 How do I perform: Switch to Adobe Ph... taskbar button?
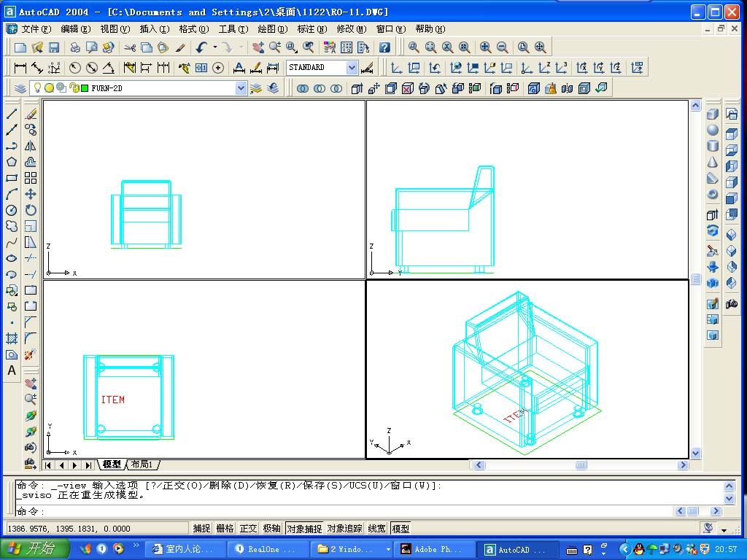pyautogui.click(x=436, y=549)
